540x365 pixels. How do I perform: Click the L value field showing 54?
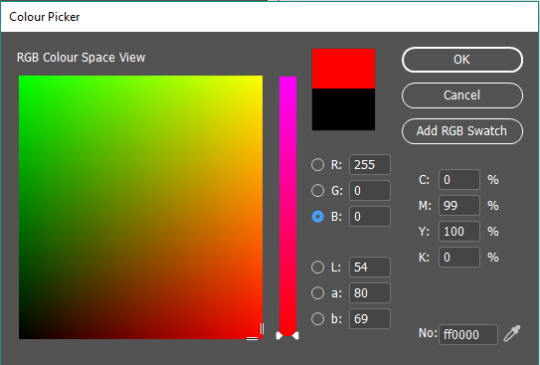tap(370, 267)
